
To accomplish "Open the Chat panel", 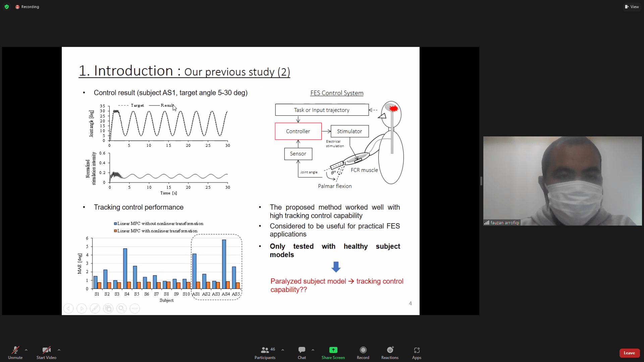I will point(302,353).
